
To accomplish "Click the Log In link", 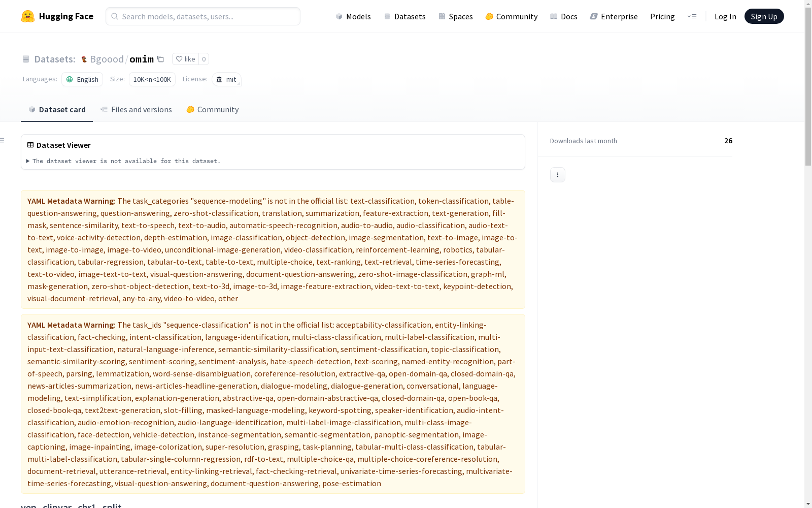I will point(725,16).
